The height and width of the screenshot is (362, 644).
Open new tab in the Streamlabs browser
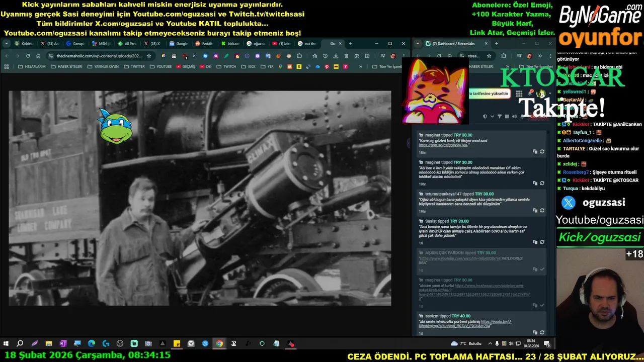pyautogui.click(x=496, y=44)
